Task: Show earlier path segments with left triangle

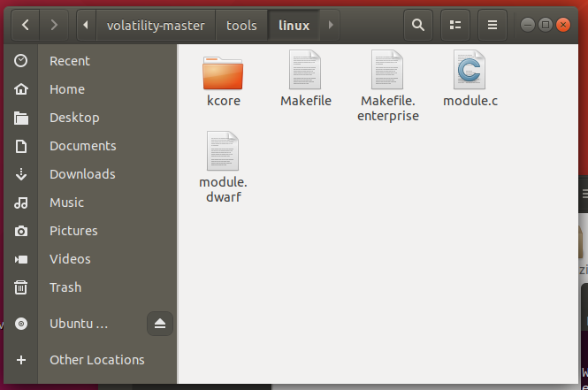Action: [86, 25]
